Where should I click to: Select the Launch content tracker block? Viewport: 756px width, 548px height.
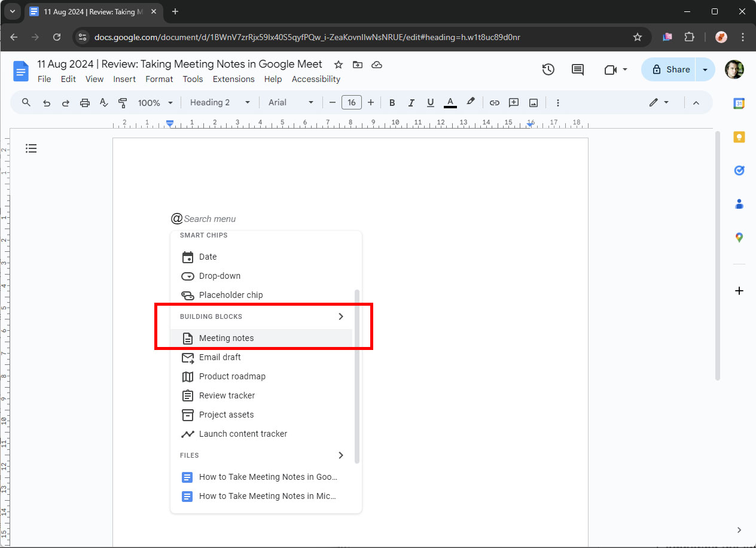click(261, 434)
